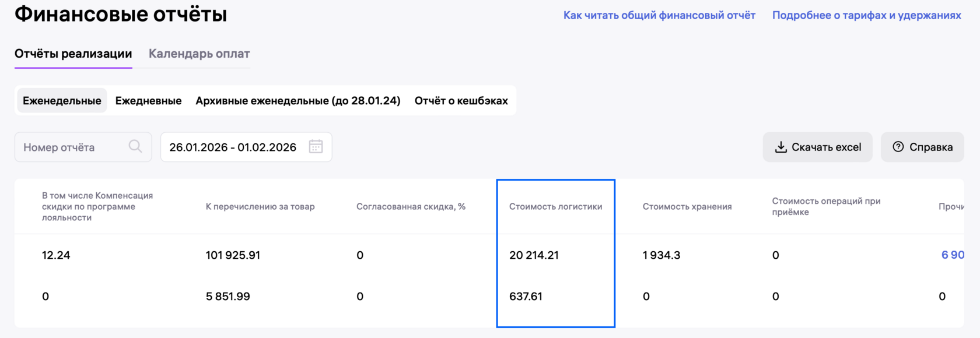Click the search magnifier icon

[x=135, y=146]
